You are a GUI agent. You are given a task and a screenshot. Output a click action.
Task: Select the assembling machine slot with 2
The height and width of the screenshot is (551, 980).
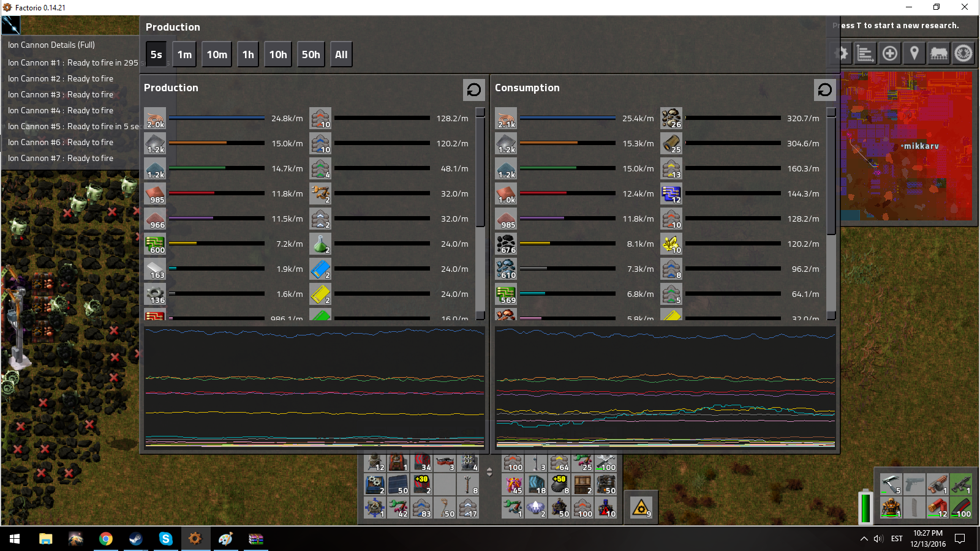click(375, 484)
